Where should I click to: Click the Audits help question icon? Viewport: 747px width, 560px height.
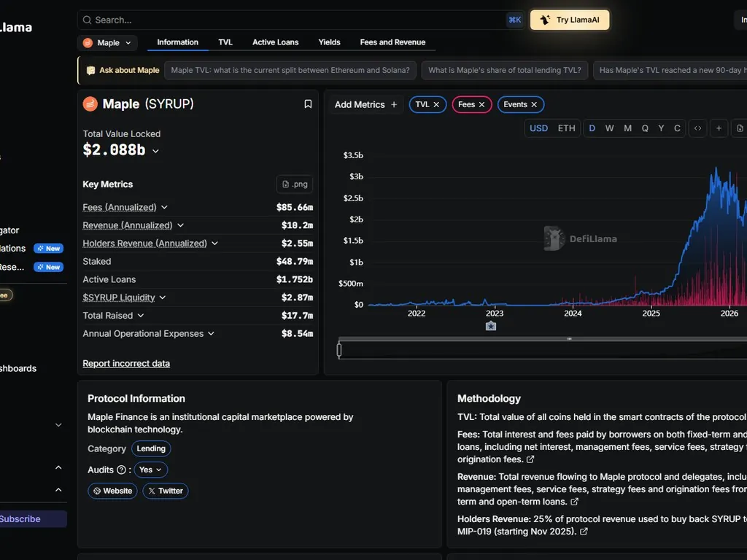(x=122, y=470)
